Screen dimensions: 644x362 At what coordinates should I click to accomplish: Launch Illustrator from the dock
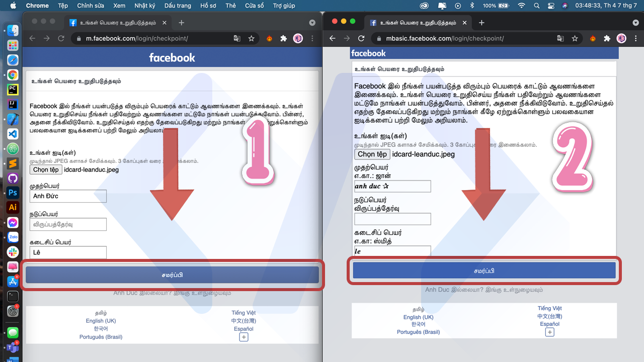click(x=13, y=208)
